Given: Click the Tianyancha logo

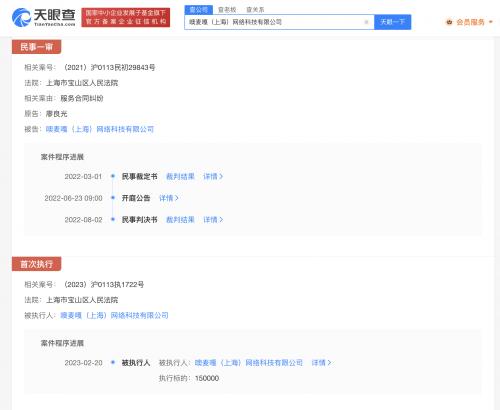Looking at the screenshot, I should click(44, 17).
